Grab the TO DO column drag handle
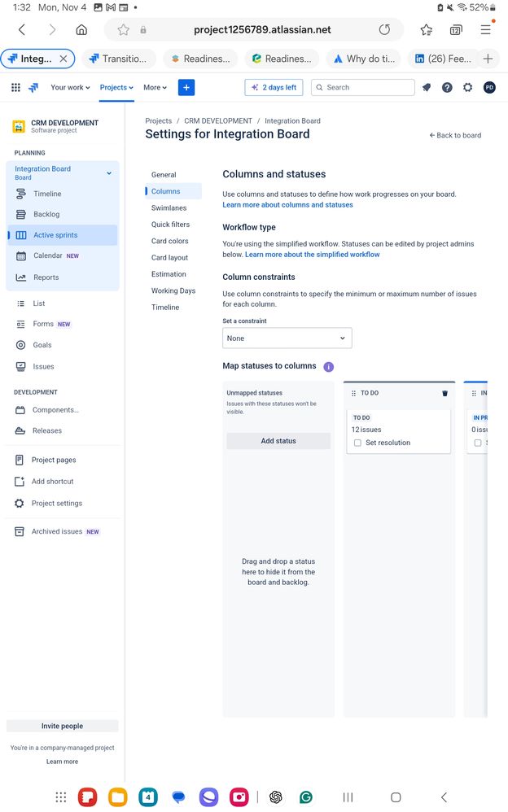Screen dimensions: 508x812 click(353, 393)
